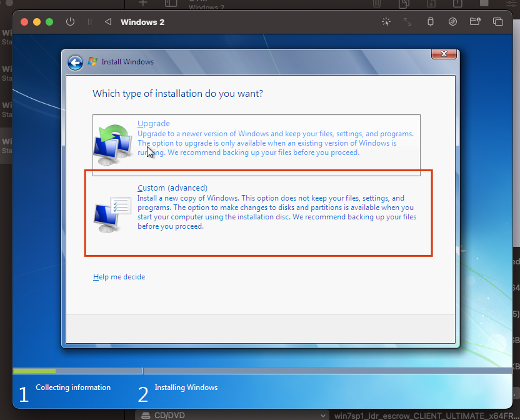
Task: Open the shared folder icon menu
Action: [x=475, y=22]
